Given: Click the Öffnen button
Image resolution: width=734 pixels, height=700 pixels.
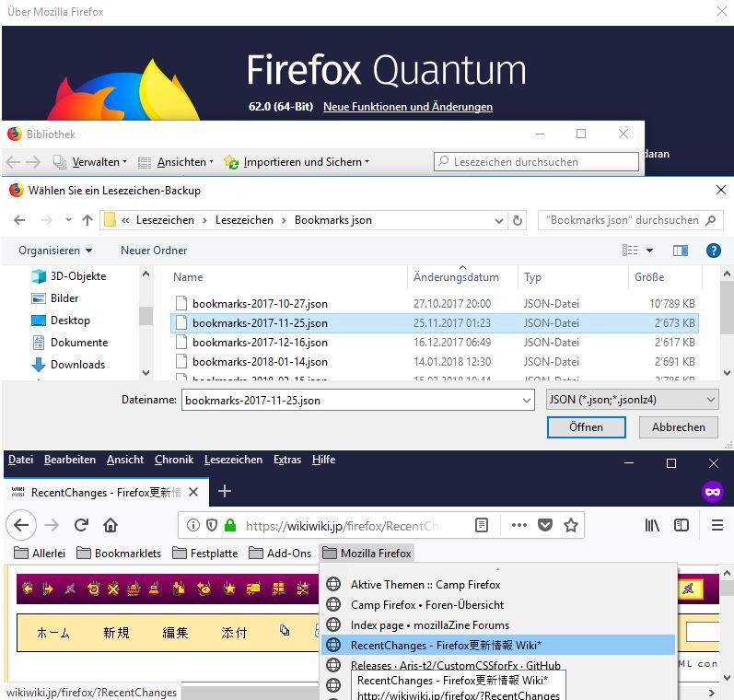Looking at the screenshot, I should [586, 427].
